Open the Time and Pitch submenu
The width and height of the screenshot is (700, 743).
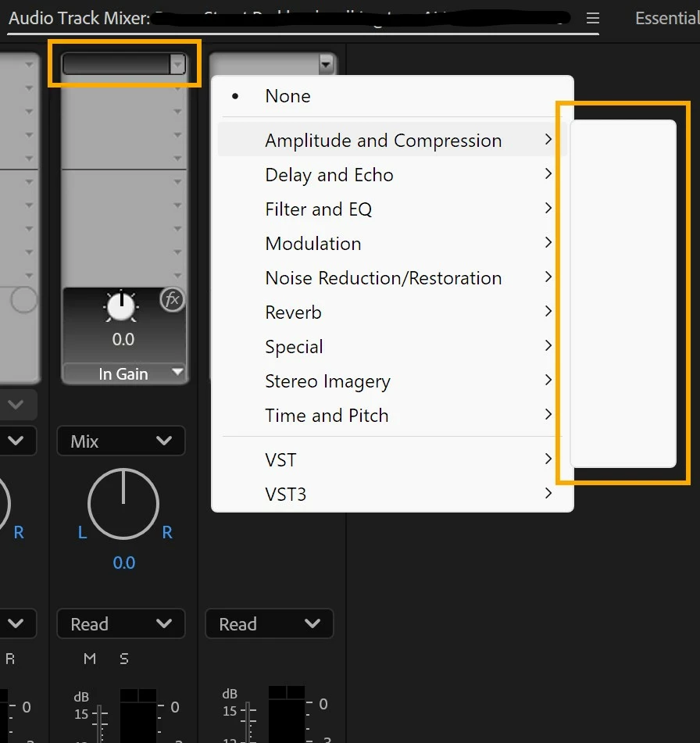[x=392, y=415]
